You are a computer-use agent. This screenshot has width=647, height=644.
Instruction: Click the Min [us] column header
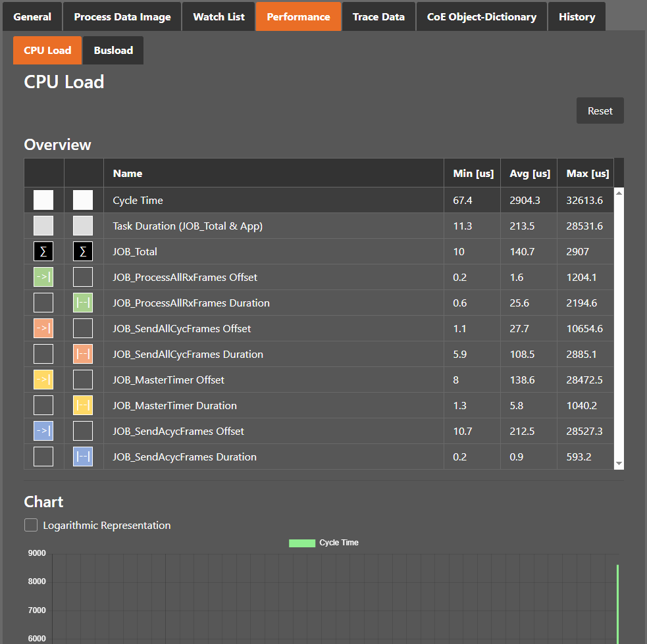[473, 173]
